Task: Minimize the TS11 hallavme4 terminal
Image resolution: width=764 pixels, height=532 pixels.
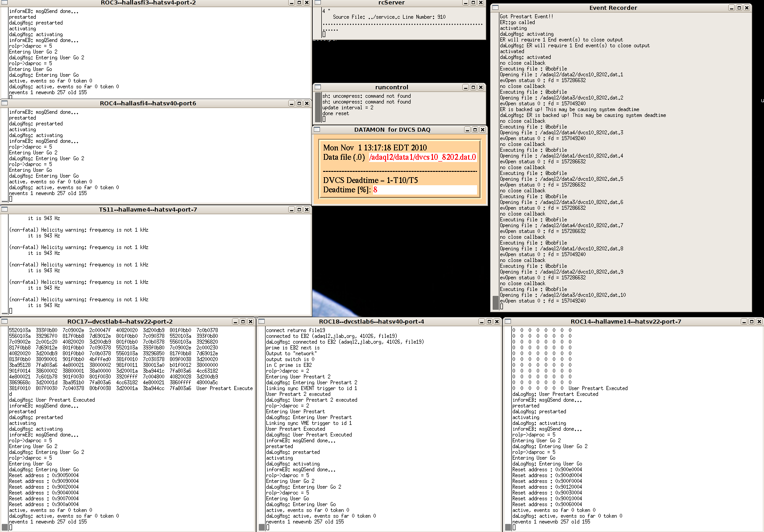Action: (x=291, y=209)
